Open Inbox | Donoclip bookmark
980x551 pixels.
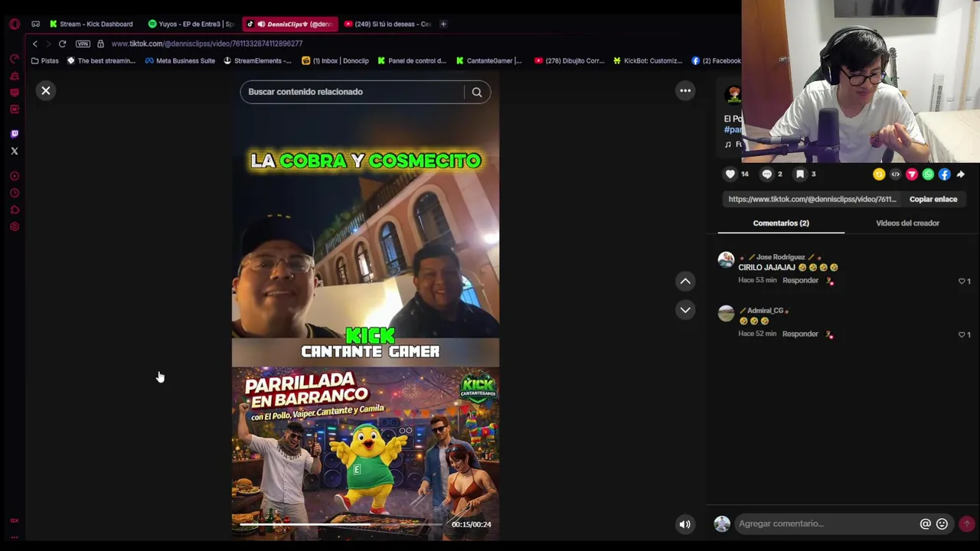coord(335,60)
